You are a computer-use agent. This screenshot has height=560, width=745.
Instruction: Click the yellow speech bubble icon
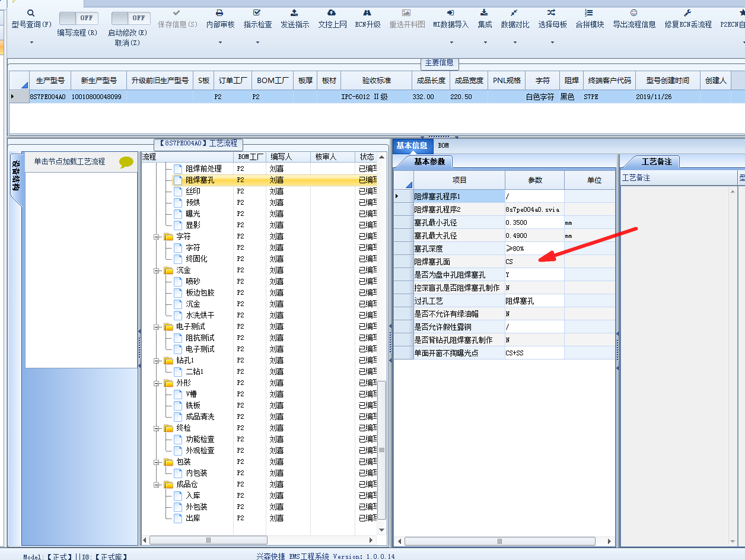pyautogui.click(x=126, y=162)
